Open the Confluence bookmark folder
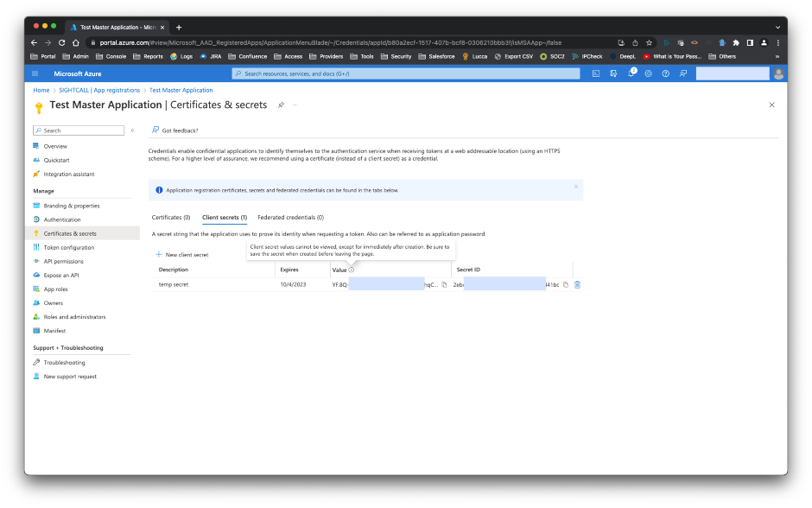812x508 pixels. point(248,56)
